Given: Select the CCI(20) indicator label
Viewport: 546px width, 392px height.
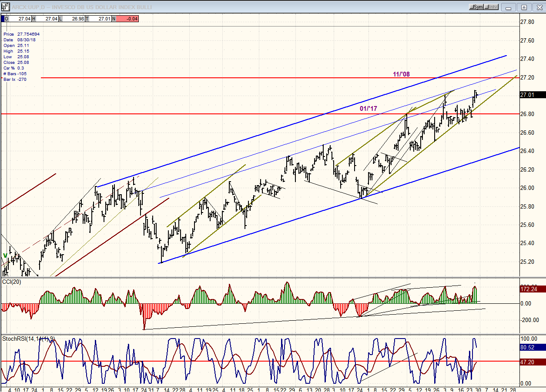Looking at the screenshot, I should pyautogui.click(x=12, y=282).
